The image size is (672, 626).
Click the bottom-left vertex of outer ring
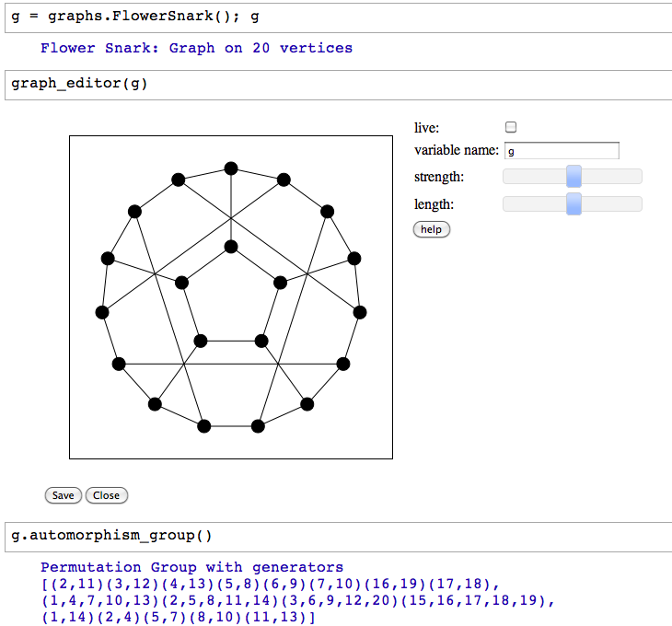click(x=204, y=426)
